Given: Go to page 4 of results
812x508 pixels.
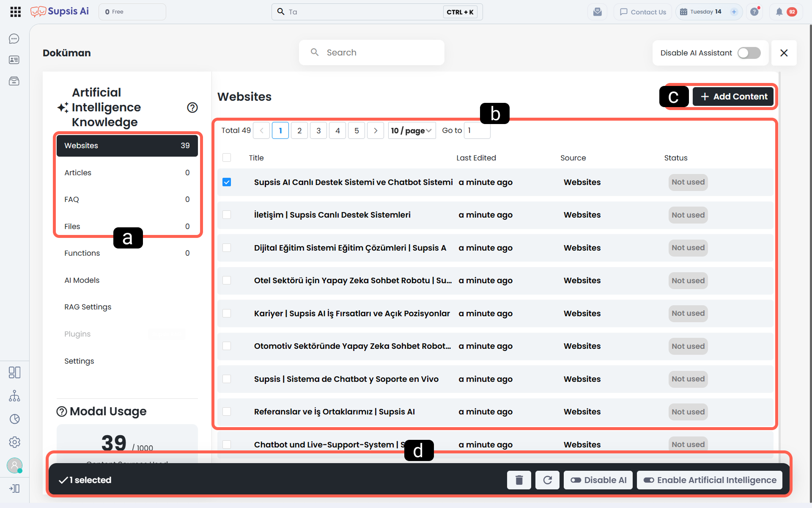Looking at the screenshot, I should 337,130.
